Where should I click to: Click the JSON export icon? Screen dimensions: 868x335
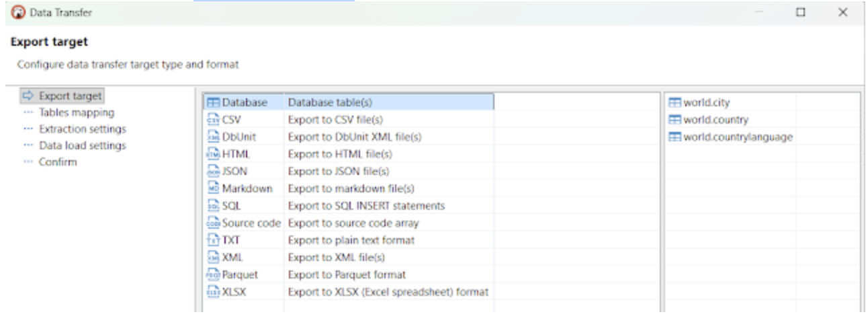(213, 172)
